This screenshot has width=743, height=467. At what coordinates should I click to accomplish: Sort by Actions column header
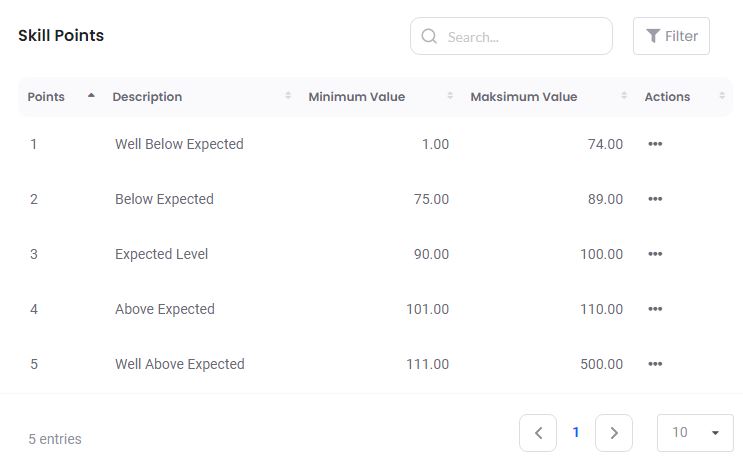[667, 97]
